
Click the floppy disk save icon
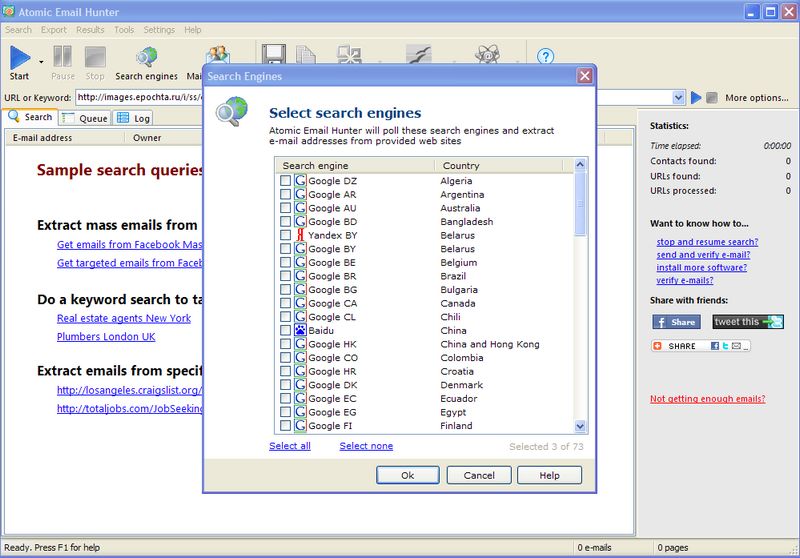[x=273, y=54]
